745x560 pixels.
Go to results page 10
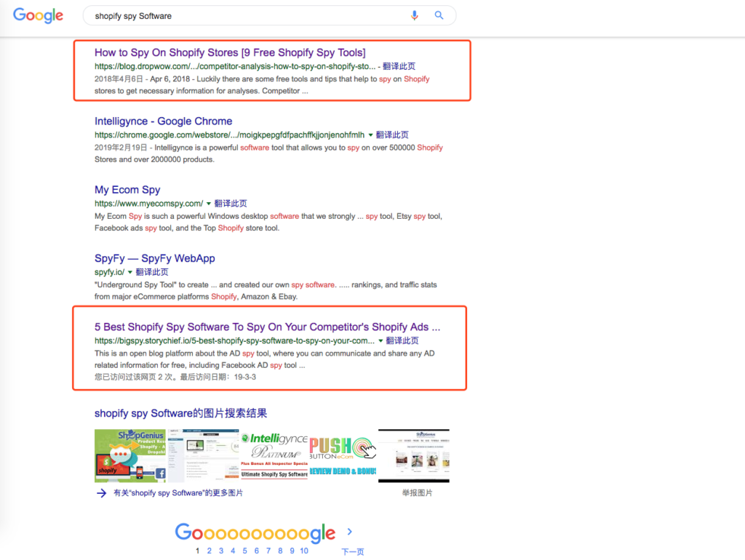(x=304, y=551)
